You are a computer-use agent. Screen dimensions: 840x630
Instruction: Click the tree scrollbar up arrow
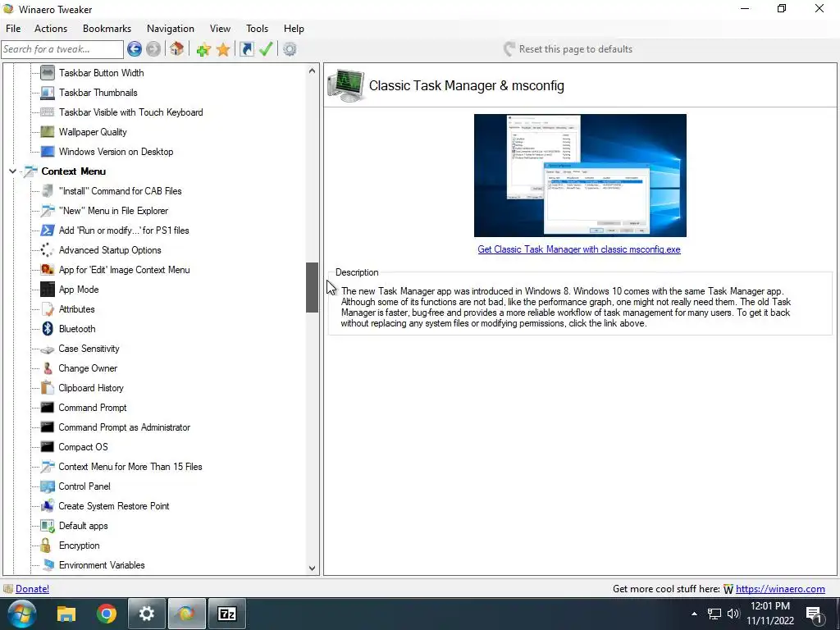click(x=313, y=71)
